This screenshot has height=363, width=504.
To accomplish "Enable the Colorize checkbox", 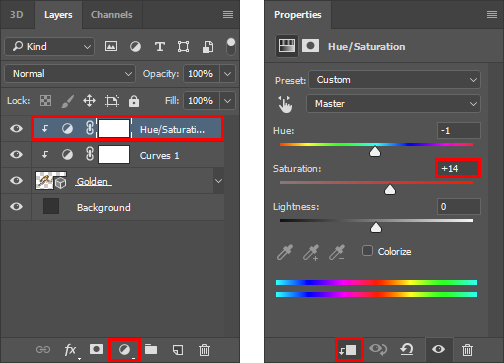I will pyautogui.click(x=367, y=251).
